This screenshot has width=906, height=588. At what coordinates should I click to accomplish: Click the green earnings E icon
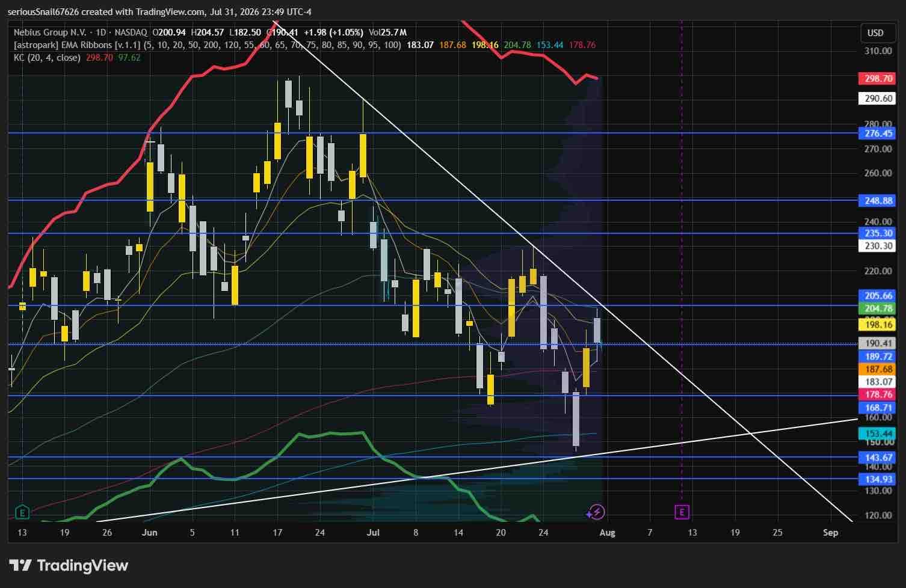click(x=22, y=513)
